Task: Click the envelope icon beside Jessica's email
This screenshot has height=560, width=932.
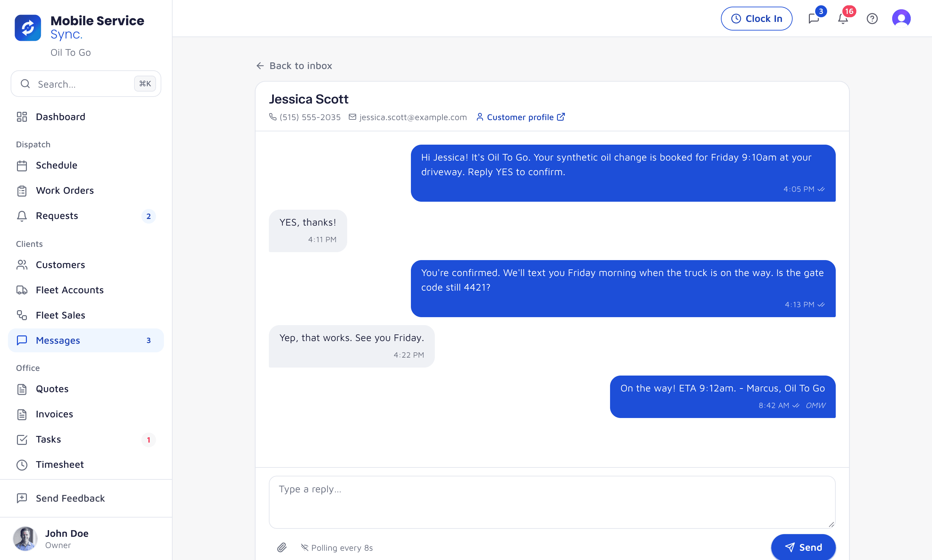Action: (352, 117)
